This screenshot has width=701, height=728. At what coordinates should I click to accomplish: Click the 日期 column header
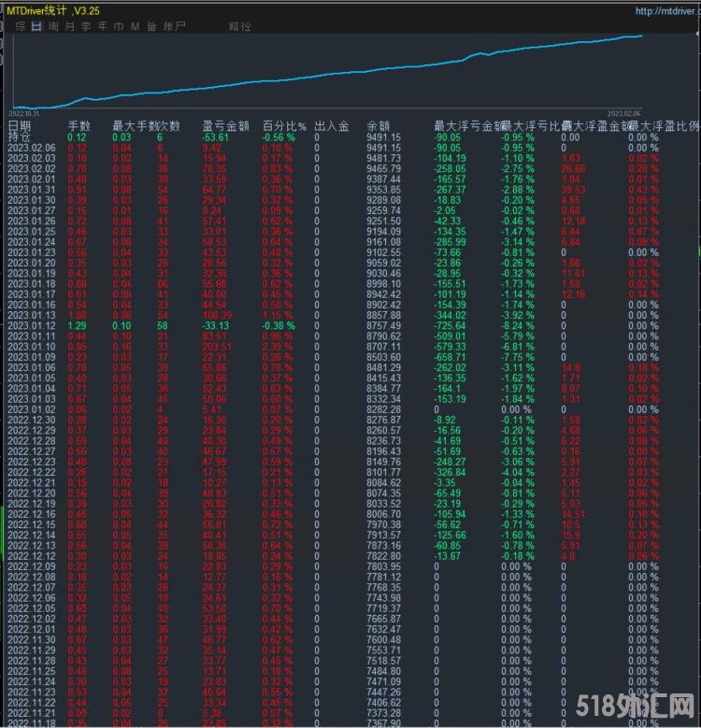20,125
